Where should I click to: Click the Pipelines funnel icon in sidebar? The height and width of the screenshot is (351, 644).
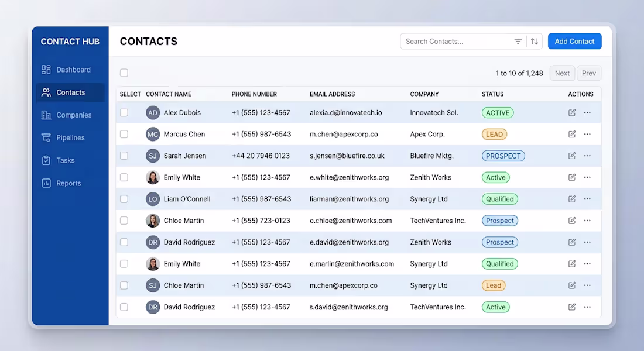point(46,137)
